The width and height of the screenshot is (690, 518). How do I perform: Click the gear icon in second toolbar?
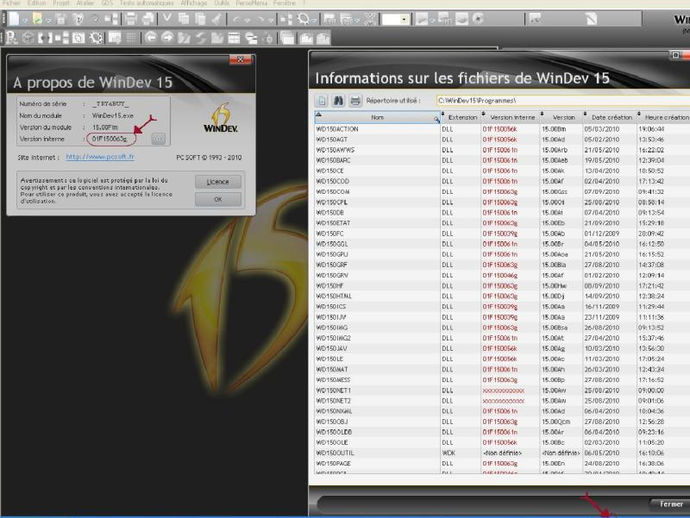click(96, 38)
